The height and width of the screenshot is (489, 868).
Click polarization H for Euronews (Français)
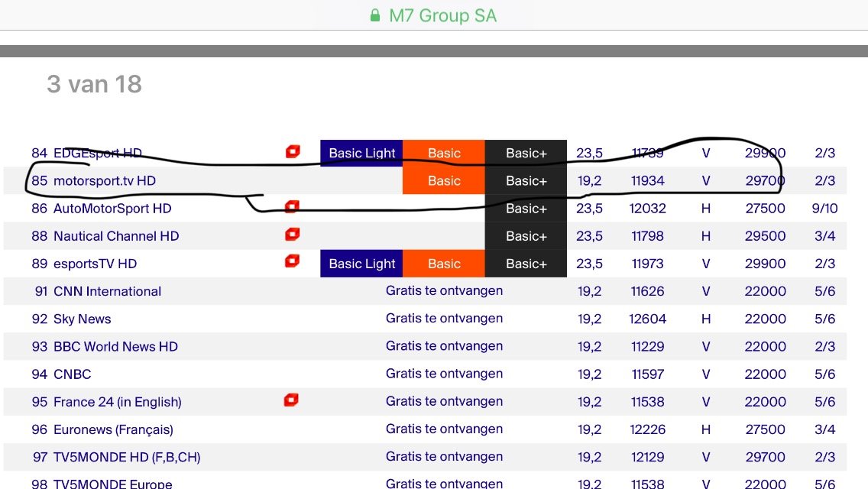tap(706, 429)
